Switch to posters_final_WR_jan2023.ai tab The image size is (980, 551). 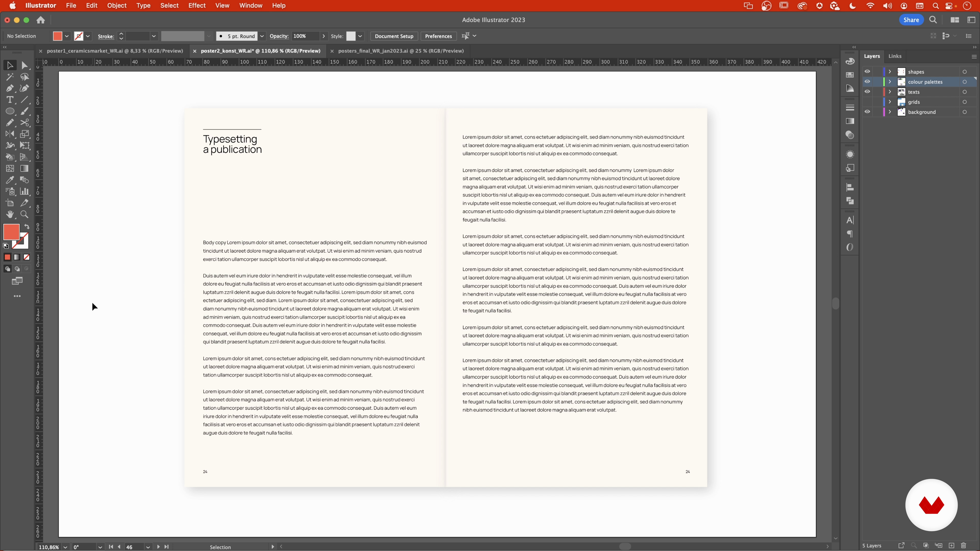(401, 51)
